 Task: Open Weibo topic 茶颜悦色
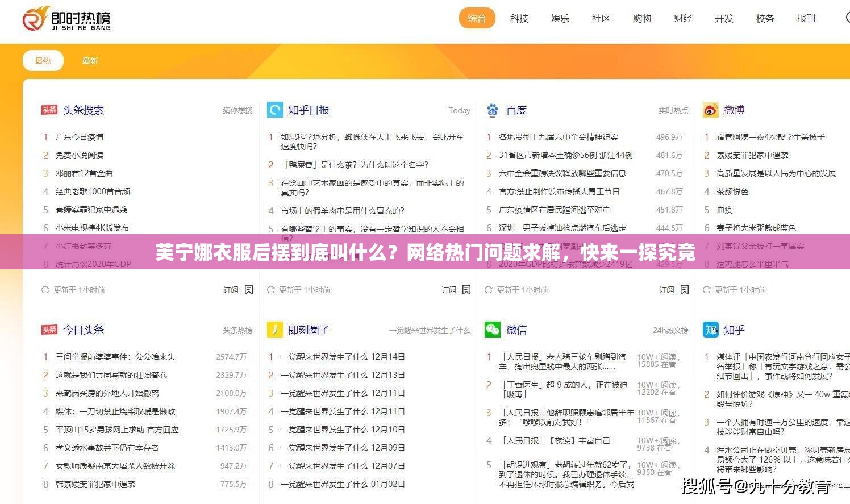click(x=732, y=191)
